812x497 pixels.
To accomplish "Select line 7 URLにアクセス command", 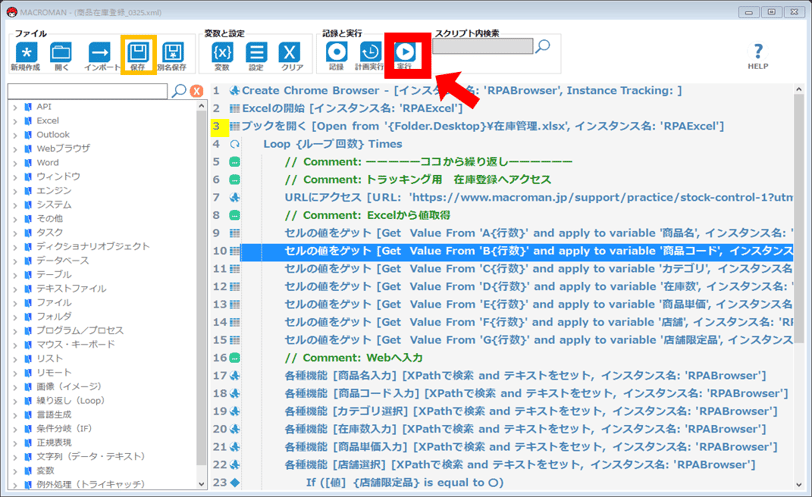I will 539,197.
